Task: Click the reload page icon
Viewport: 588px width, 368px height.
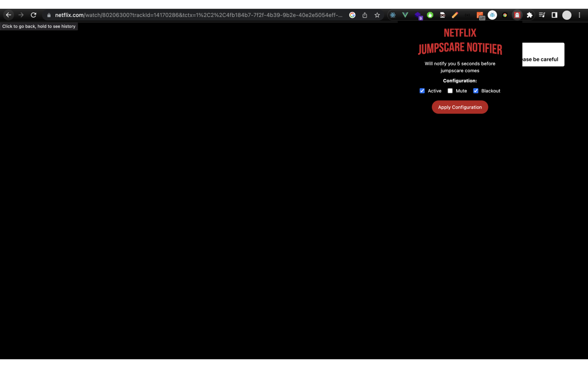Action: [x=33, y=15]
